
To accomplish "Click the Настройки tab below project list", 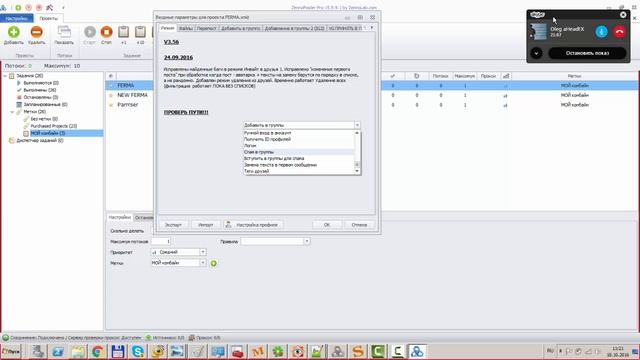I will 120,218.
